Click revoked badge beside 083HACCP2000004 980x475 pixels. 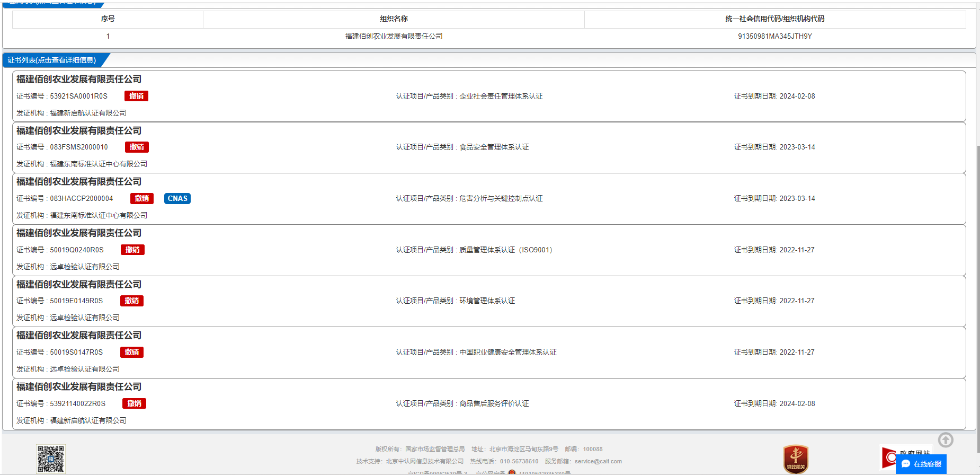coord(142,198)
